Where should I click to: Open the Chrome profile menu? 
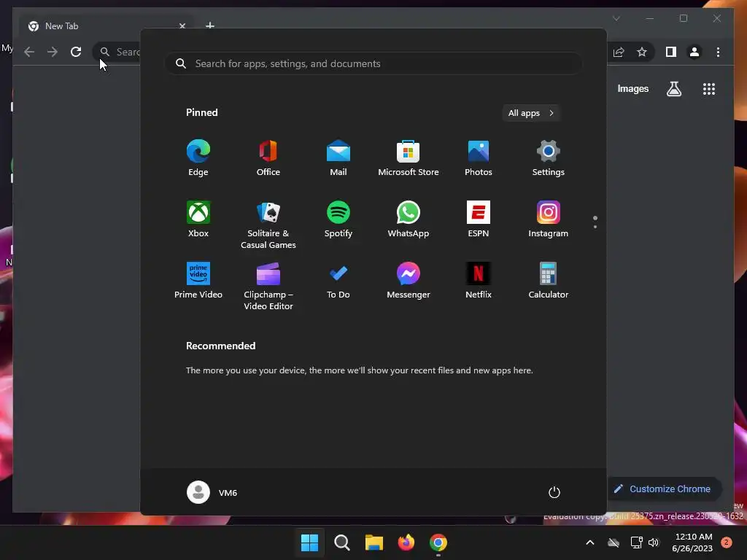tap(694, 52)
